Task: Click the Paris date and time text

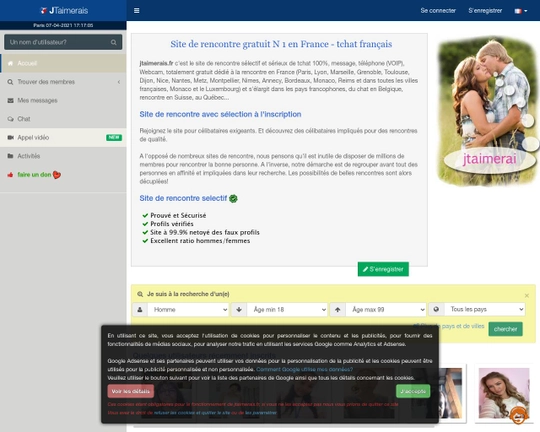Action: click(x=63, y=25)
